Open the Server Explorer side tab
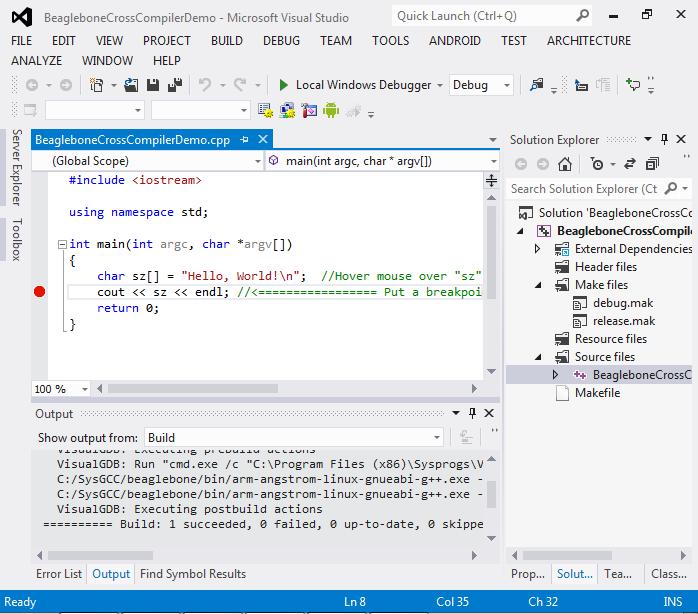This screenshot has width=698, height=614. [17, 167]
